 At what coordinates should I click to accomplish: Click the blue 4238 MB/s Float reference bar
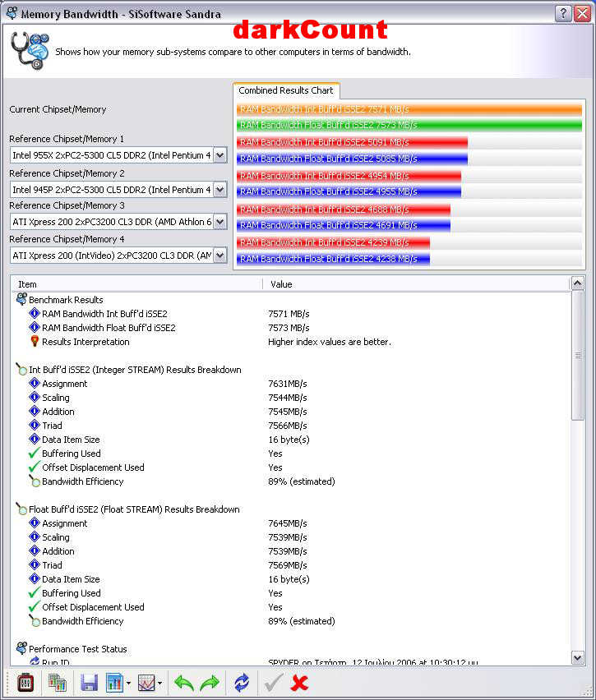tap(333, 259)
